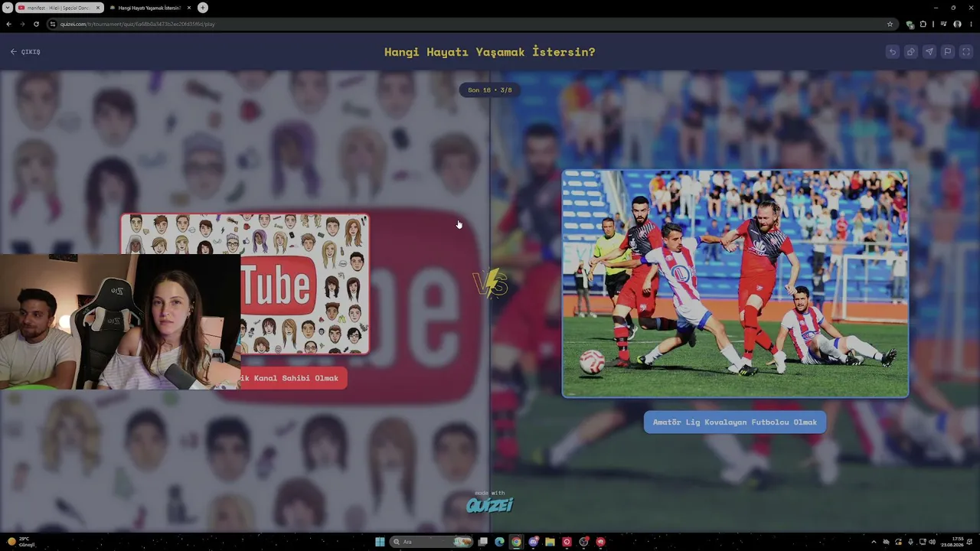Open the volume control in system tray
This screenshot has width=980, height=551.
tap(933, 542)
